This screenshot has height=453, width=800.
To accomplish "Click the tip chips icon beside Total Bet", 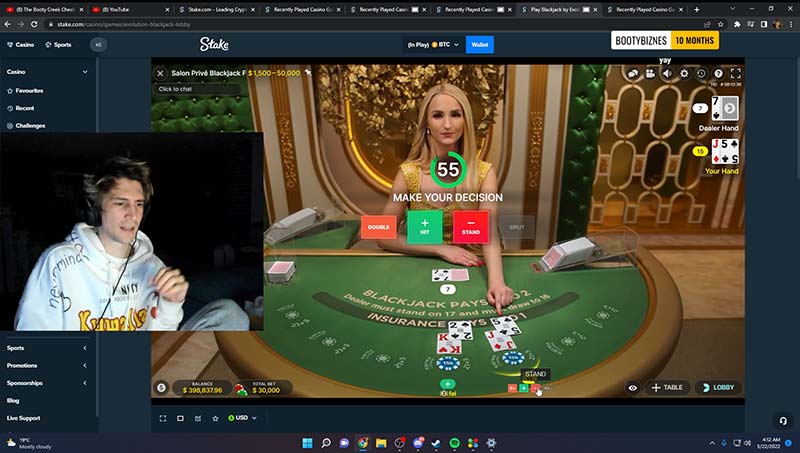I will click(241, 390).
